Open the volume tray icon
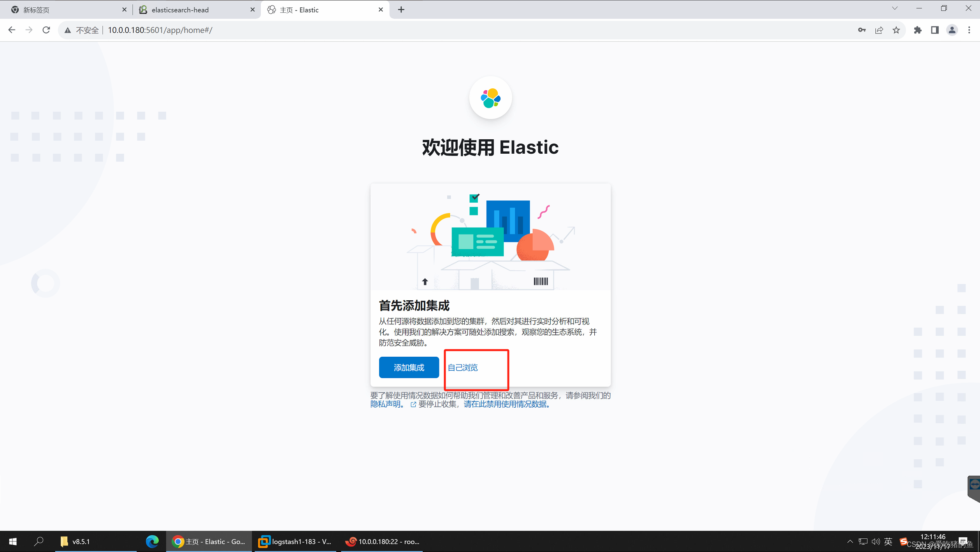Screen dimensions: 980x552 [875, 541]
